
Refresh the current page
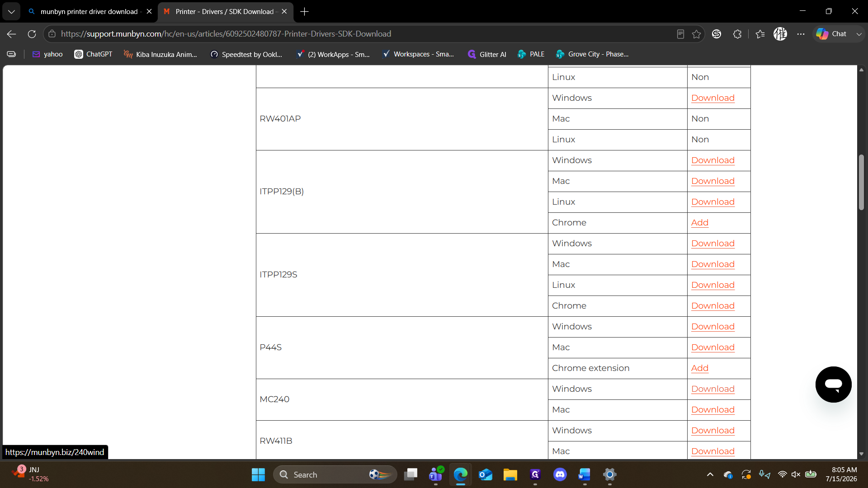tap(32, 34)
